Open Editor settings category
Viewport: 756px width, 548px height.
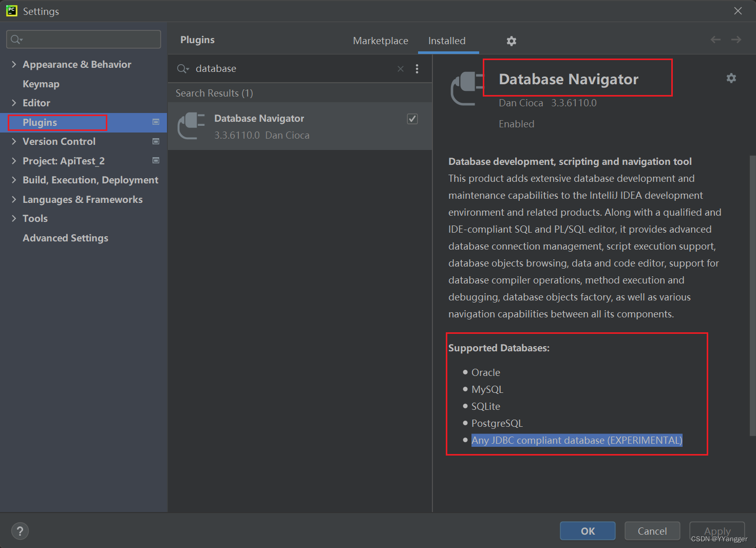pos(36,103)
